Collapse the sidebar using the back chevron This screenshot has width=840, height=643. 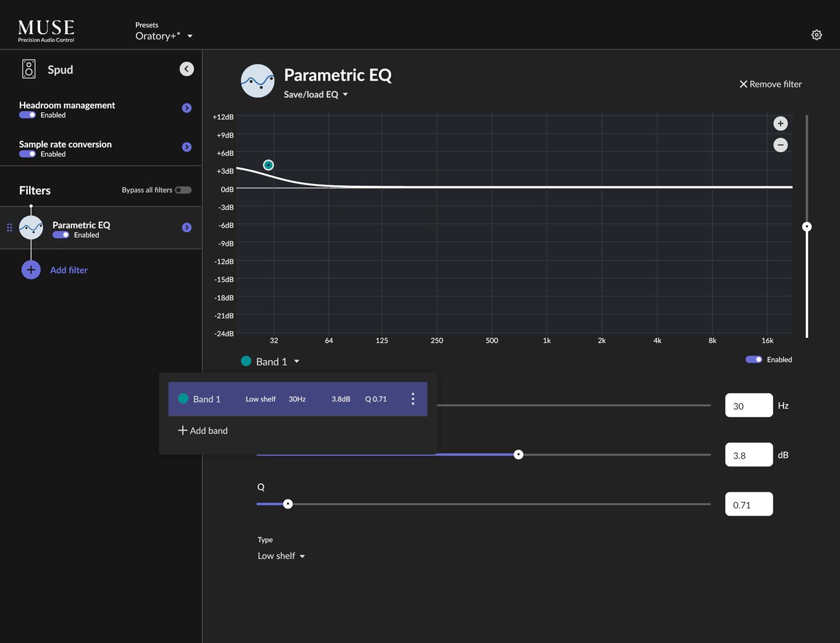pos(186,69)
